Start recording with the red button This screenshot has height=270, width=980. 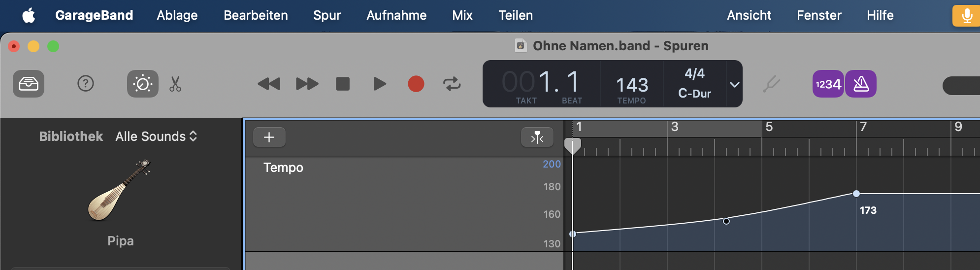[x=416, y=84]
